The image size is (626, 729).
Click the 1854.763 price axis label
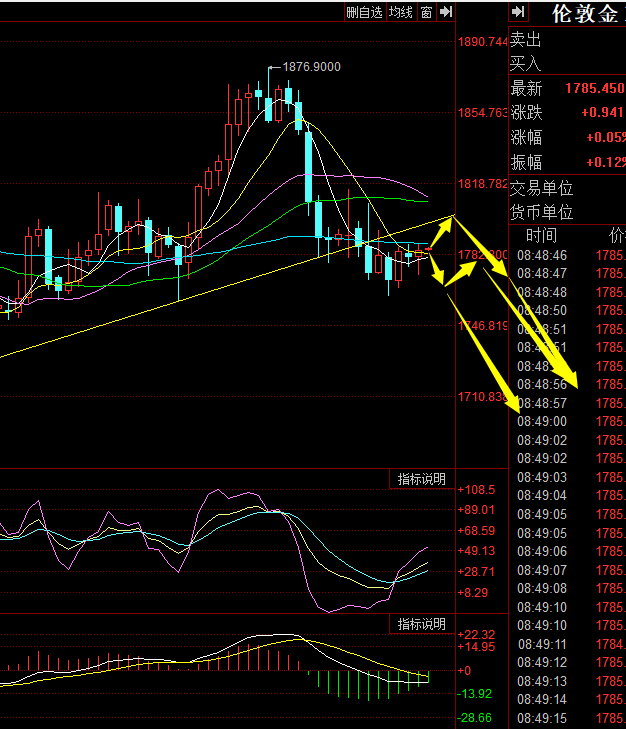pos(482,113)
